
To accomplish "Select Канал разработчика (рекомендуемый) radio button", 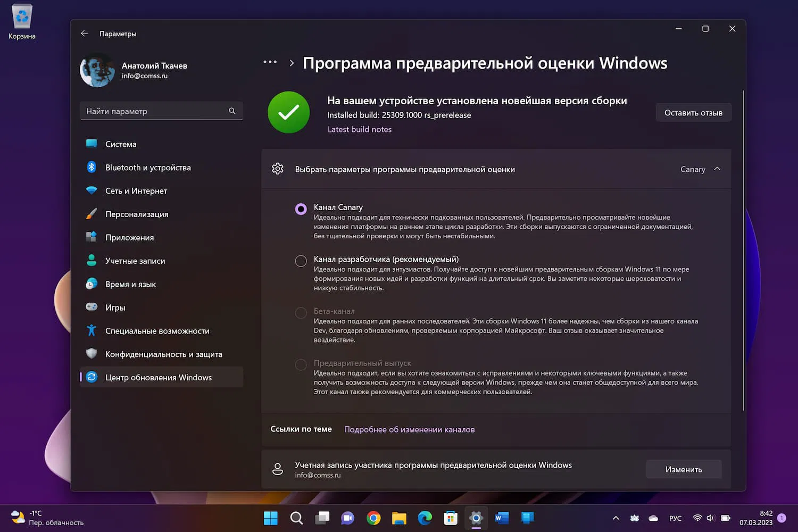I will [301, 261].
